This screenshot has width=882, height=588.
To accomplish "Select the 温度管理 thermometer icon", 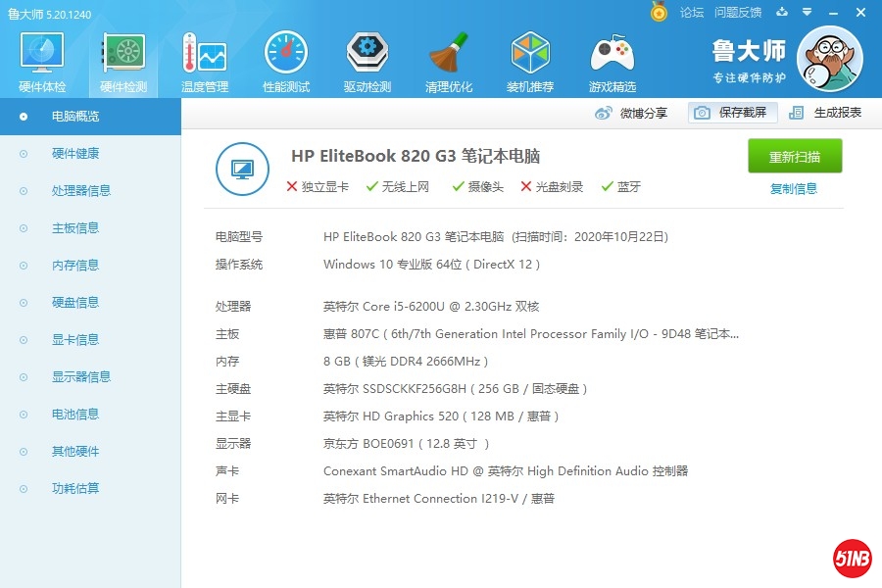I will click(x=204, y=53).
